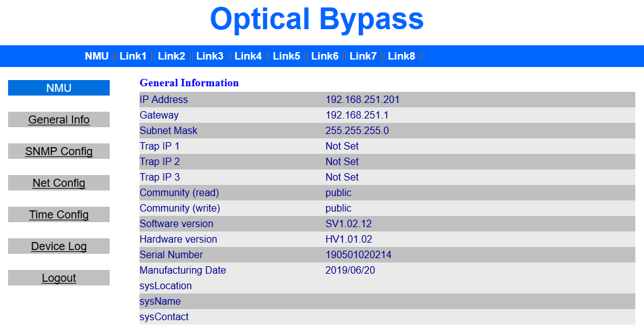The height and width of the screenshot is (332, 644).
Task: Click the Optical Bypass page title
Action: (317, 19)
